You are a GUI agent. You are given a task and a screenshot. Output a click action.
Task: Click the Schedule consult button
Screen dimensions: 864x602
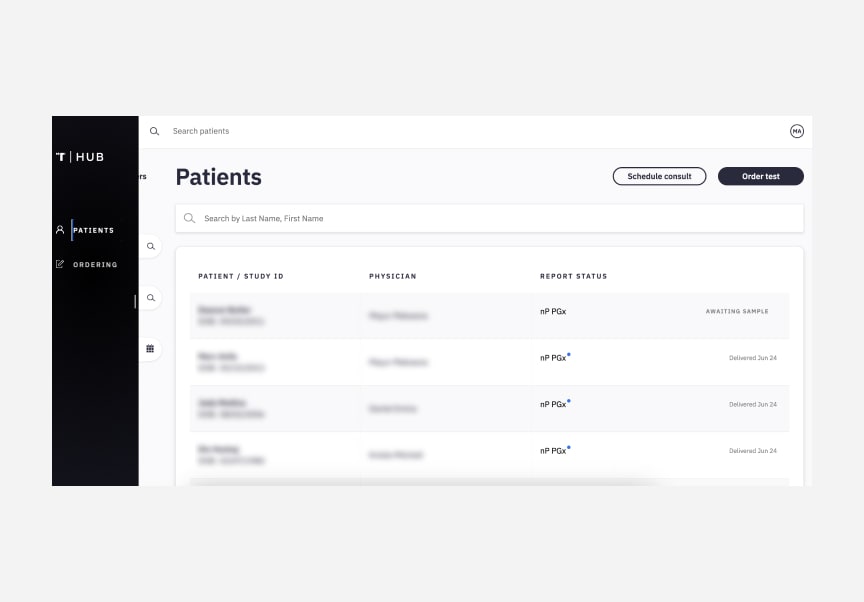[659, 176]
